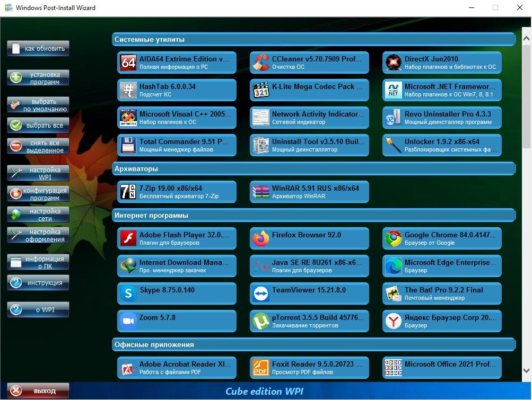Collapse the 'Офисные приложения' category header
Viewport: 532px width, 400px height.
pyautogui.click(x=314, y=345)
